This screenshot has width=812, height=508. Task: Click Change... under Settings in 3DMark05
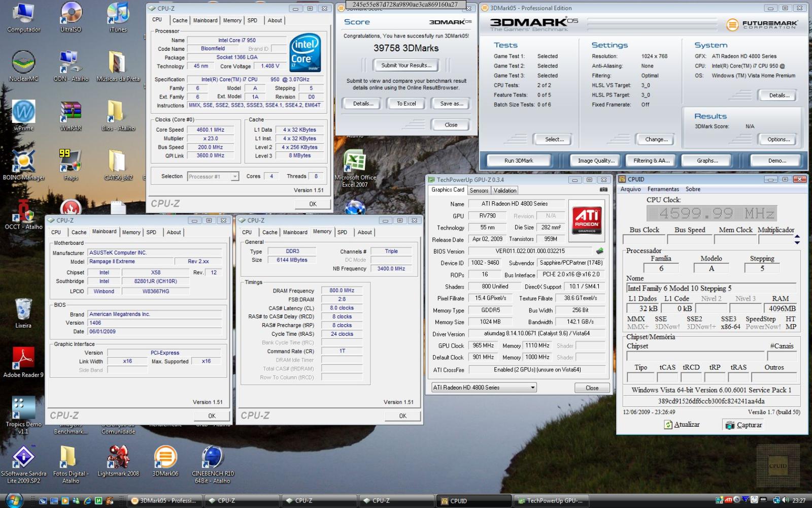point(656,139)
